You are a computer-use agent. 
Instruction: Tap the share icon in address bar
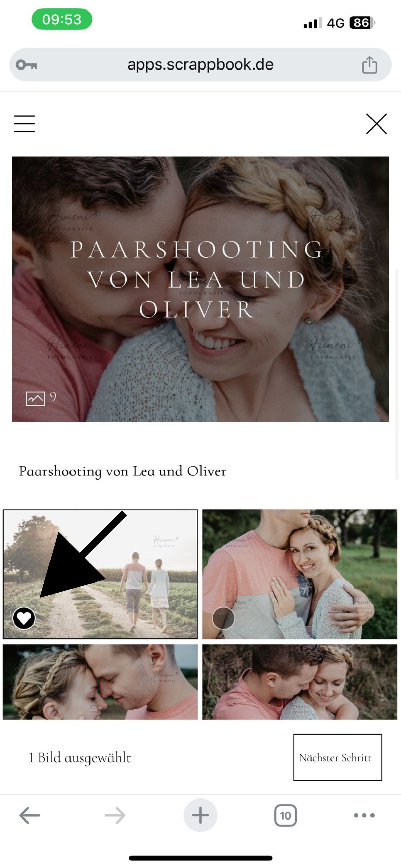point(369,65)
